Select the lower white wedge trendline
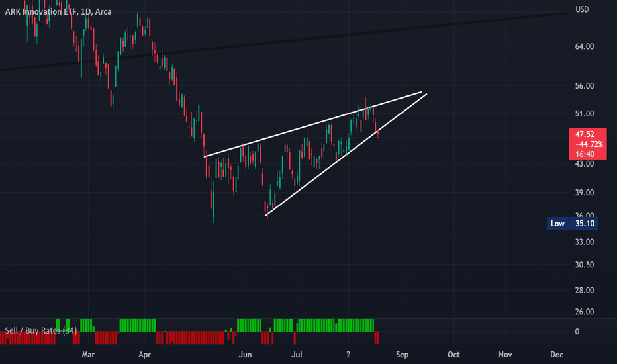617x364 pixels. coord(346,155)
